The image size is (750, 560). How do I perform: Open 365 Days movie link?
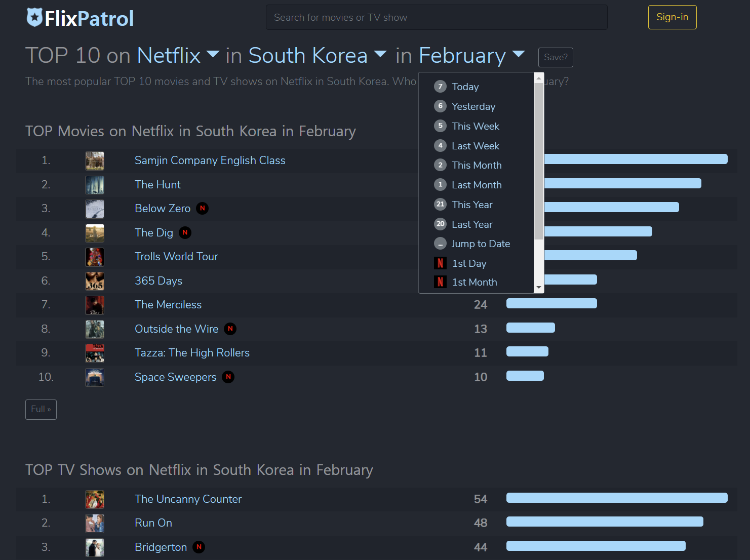click(159, 281)
